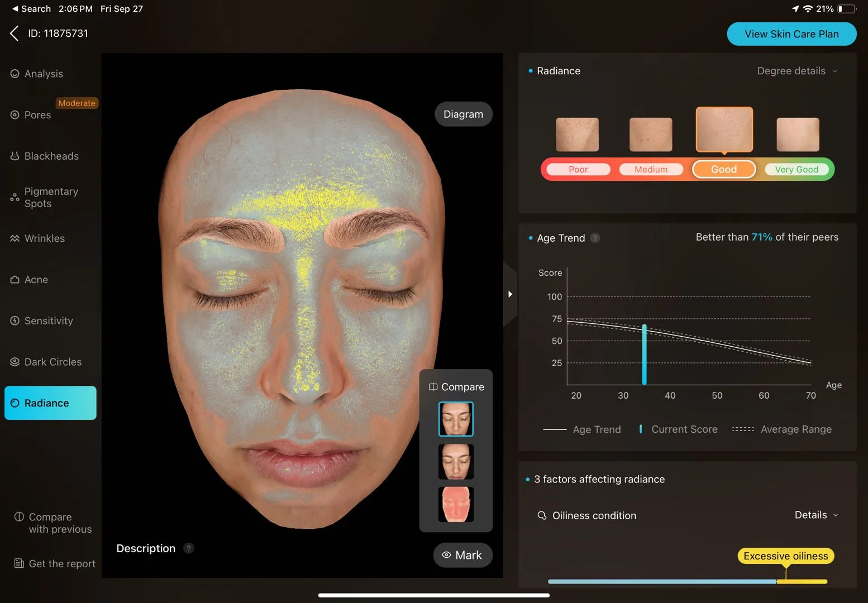Open View Skin Care Plan
This screenshot has width=868, height=603.
pos(791,34)
